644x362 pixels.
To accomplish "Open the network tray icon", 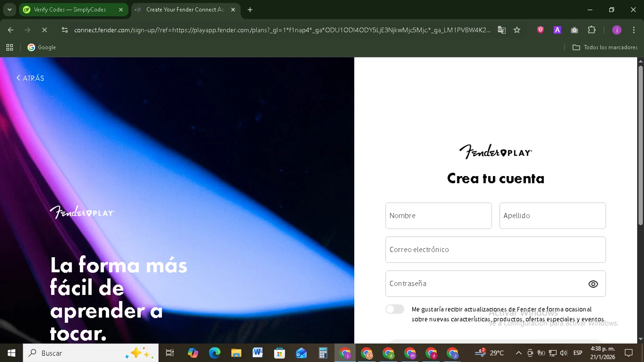I will (x=553, y=353).
